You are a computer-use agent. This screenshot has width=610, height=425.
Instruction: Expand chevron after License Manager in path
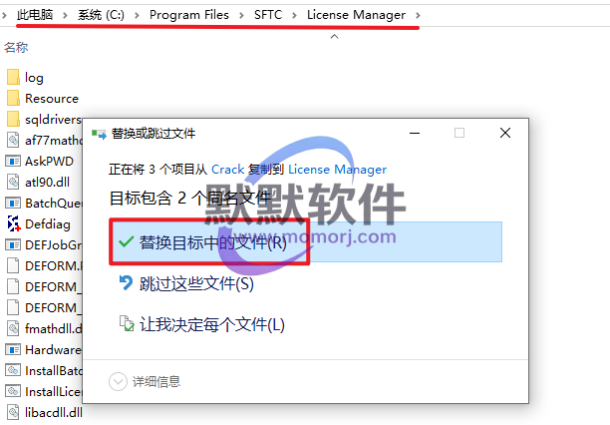coord(418,15)
